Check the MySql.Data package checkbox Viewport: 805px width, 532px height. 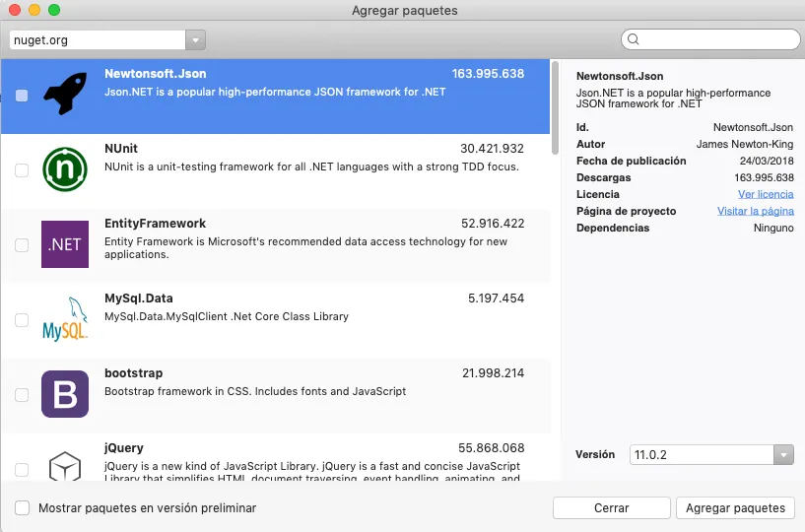[x=22, y=320]
